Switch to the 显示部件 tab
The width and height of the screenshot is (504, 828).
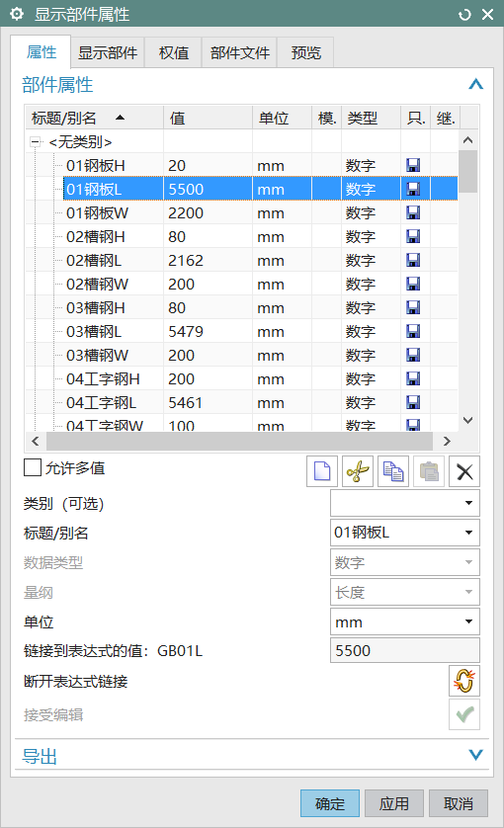pyautogui.click(x=108, y=52)
